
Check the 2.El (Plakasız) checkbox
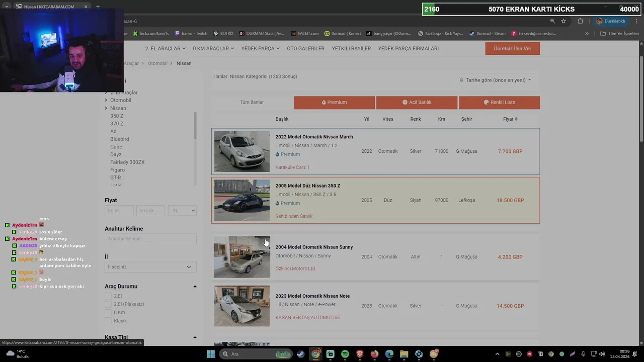[x=108, y=304]
